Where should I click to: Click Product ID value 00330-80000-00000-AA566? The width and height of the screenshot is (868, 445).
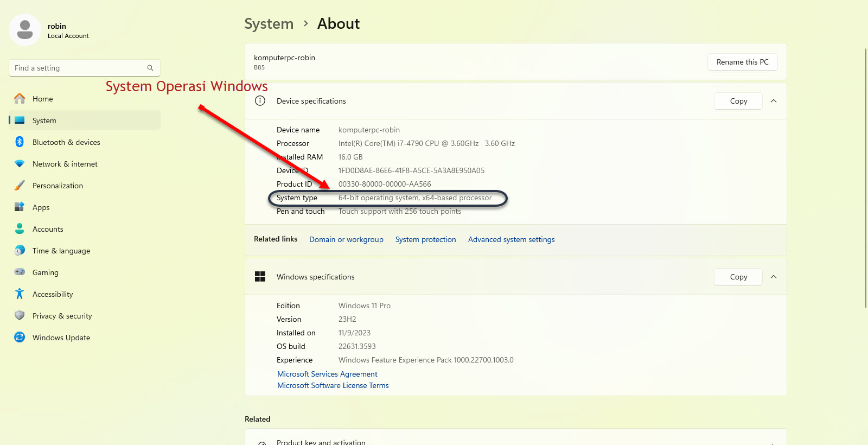click(385, 184)
